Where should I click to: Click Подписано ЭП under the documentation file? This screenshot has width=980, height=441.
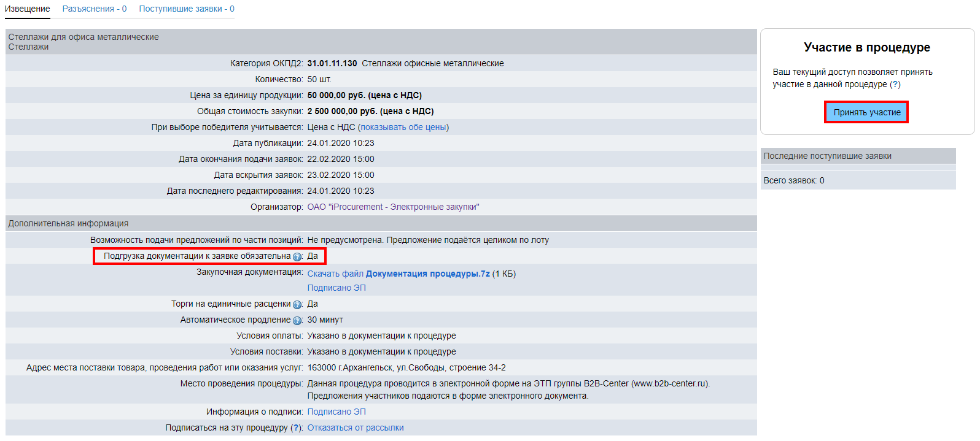pos(336,288)
